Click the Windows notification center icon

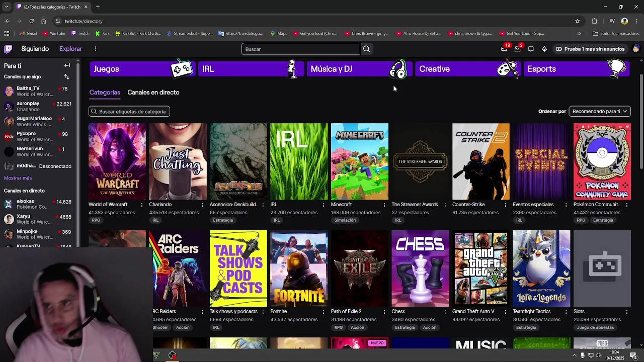pyautogui.click(x=633, y=355)
